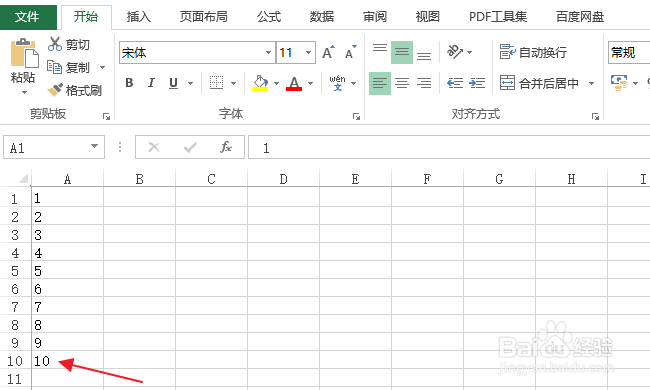650x390 pixels.
Task: Open font group dialog launcher
Action: (x=356, y=117)
